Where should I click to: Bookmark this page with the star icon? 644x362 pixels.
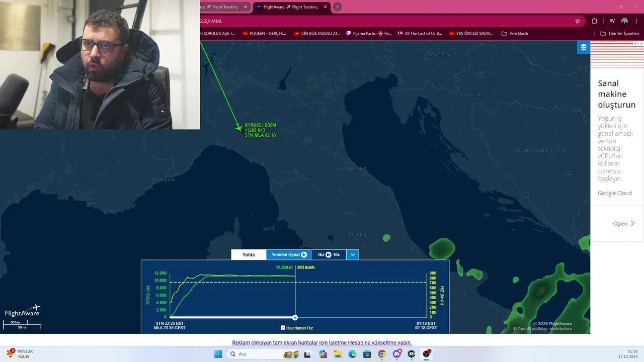point(578,21)
